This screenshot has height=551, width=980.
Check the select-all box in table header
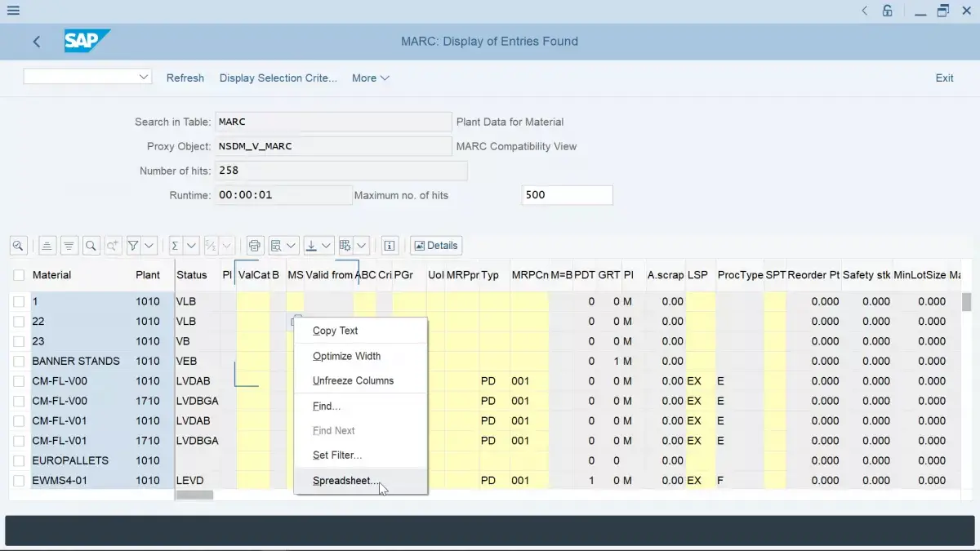coord(18,275)
